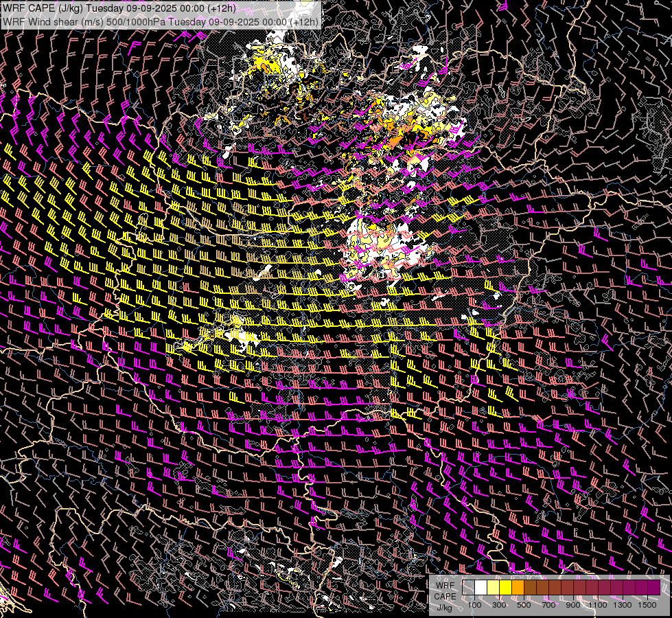The image size is (672, 618).
Task: Click the orange CAPE legend swatch
Action: (x=518, y=587)
